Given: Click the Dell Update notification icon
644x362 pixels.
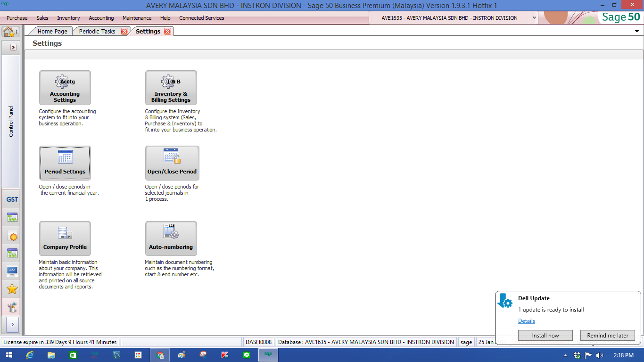Looking at the screenshot, I should (505, 300).
